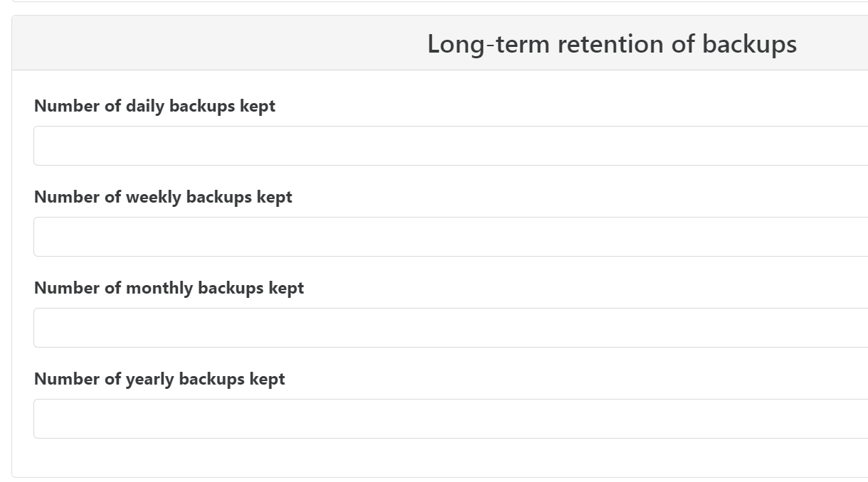Click the "Number of daily backups kept" label

click(x=154, y=106)
